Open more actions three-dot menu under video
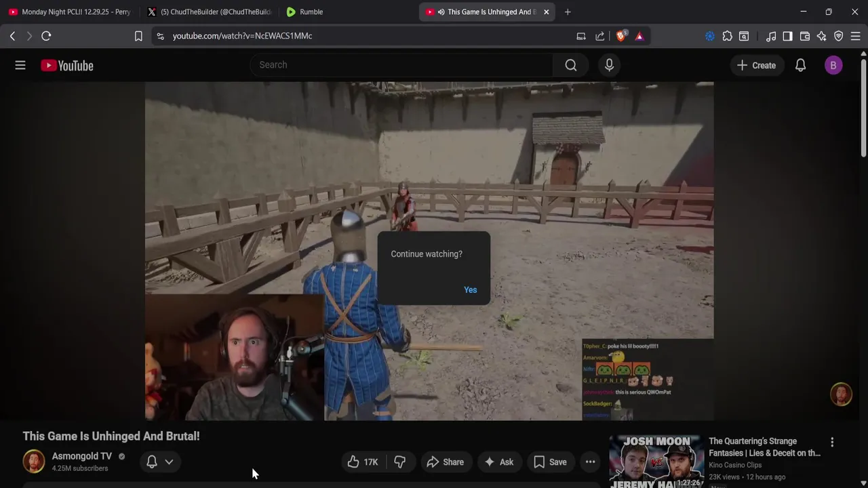The height and width of the screenshot is (488, 868). coord(591,462)
